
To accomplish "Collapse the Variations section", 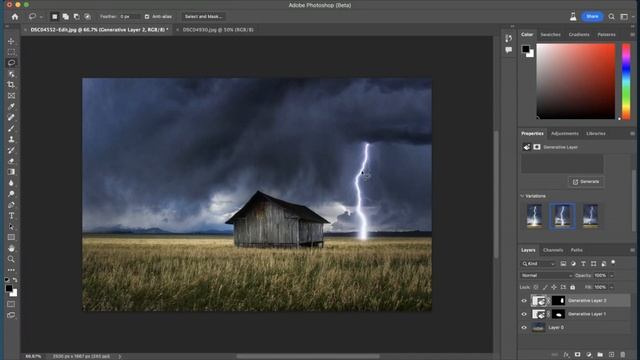I will (x=522, y=196).
